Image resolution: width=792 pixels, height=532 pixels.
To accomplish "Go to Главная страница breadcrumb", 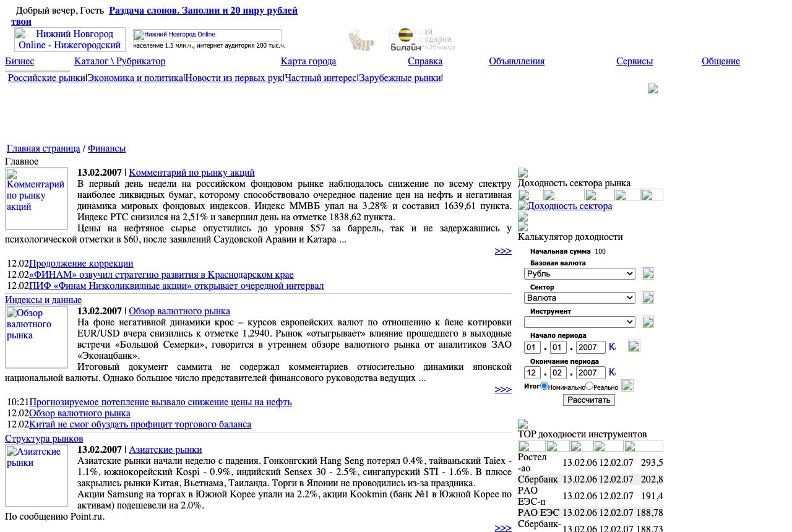I will (43, 148).
